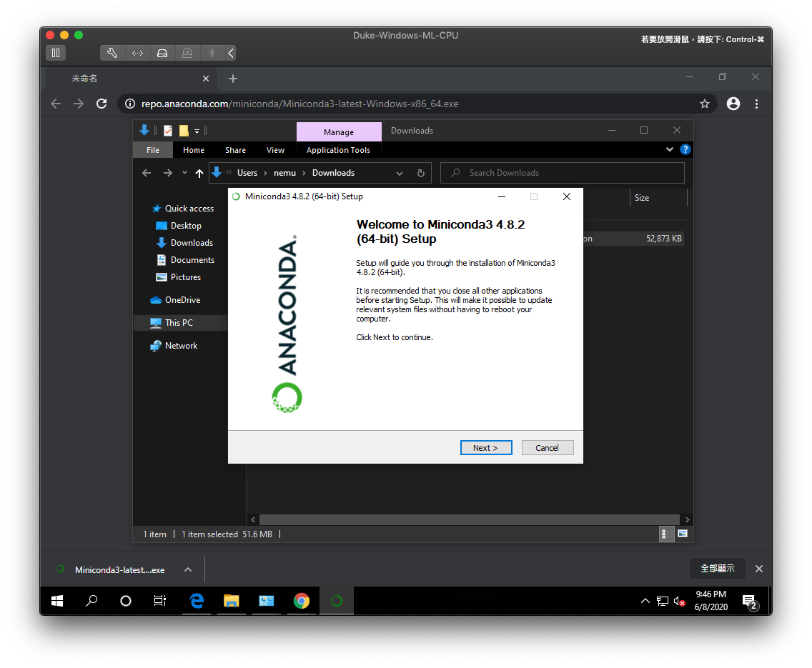Open VM configuration via the wrench icon
Screen dimensions: 812x668
112,52
